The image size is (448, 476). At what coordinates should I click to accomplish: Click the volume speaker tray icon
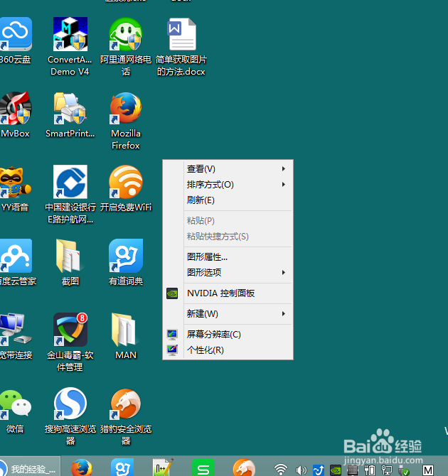click(301, 470)
